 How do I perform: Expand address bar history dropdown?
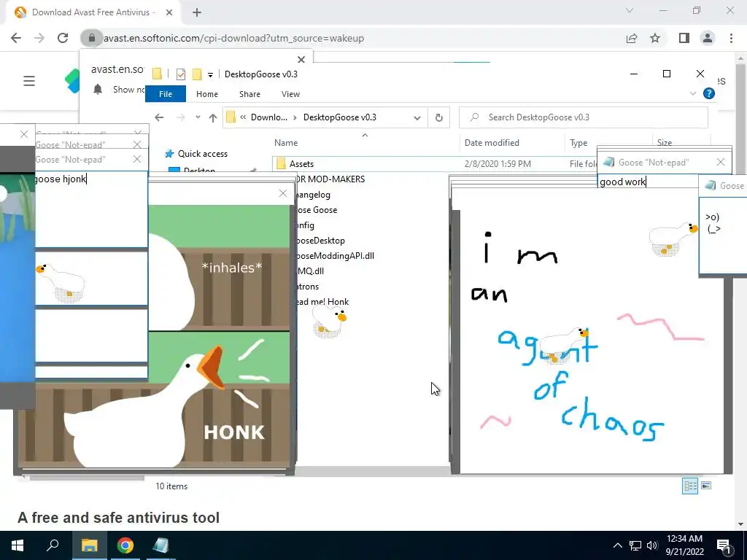click(417, 117)
